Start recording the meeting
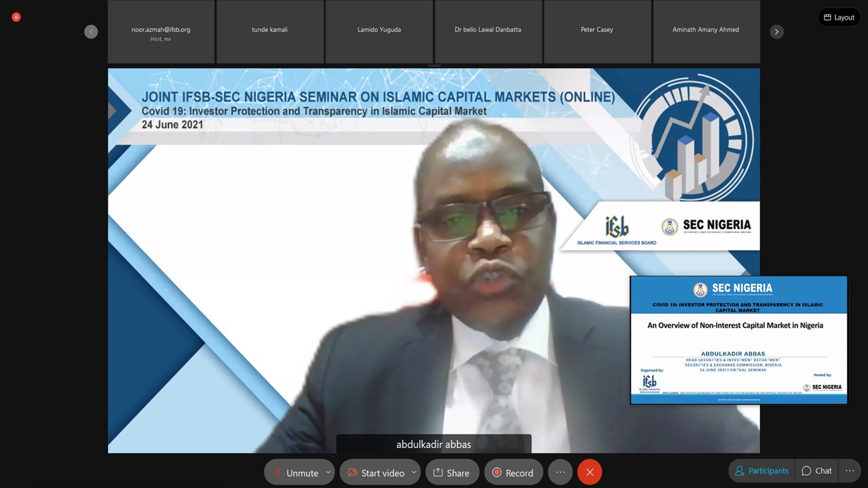The height and width of the screenshot is (488, 868). coord(513,472)
